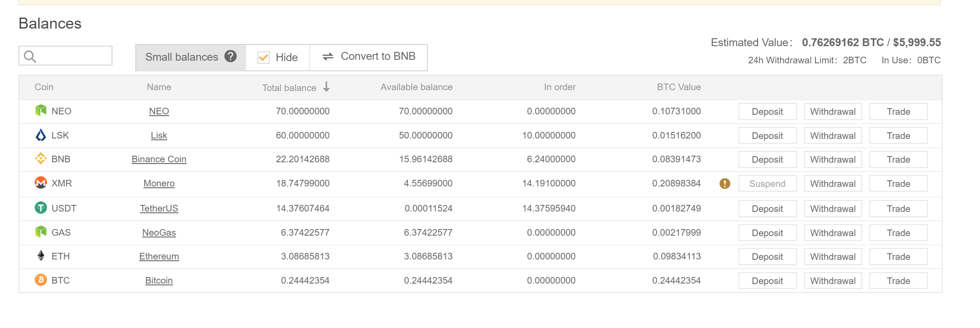Deposit ETH
The image size is (980, 328).
click(767, 257)
